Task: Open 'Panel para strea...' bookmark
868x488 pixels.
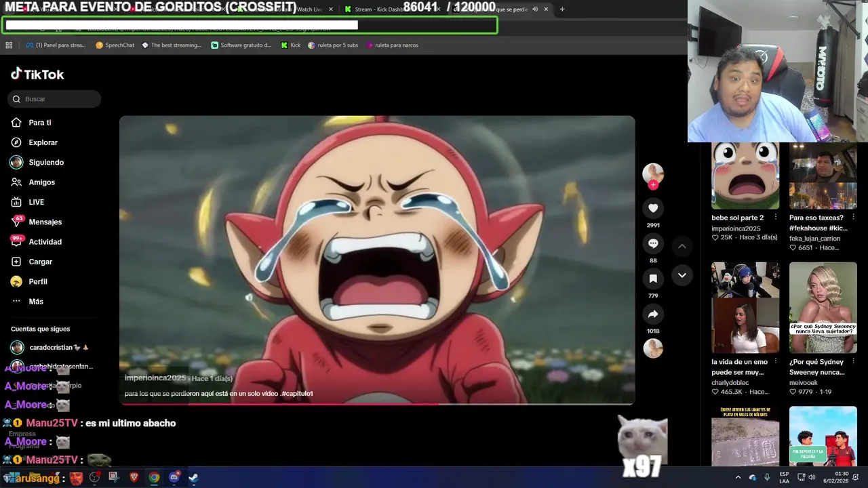Action: pos(56,45)
